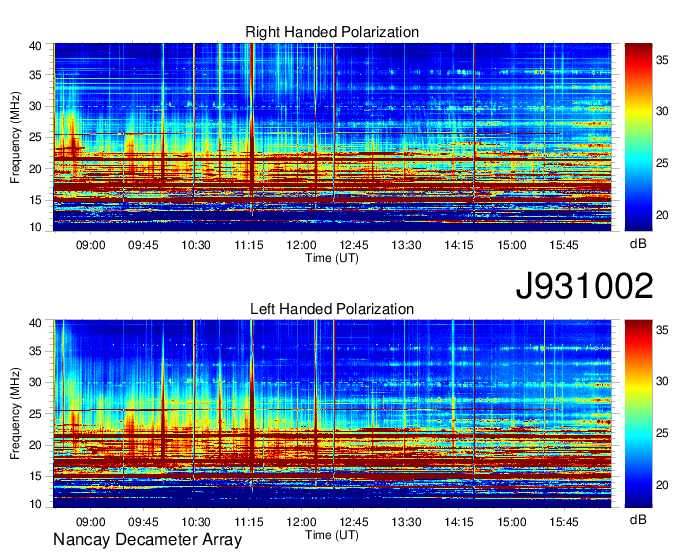Click the 20 dB value on Right Handed color bar
Image resolution: width=680 pixels, height=552 pixels.
(662, 216)
